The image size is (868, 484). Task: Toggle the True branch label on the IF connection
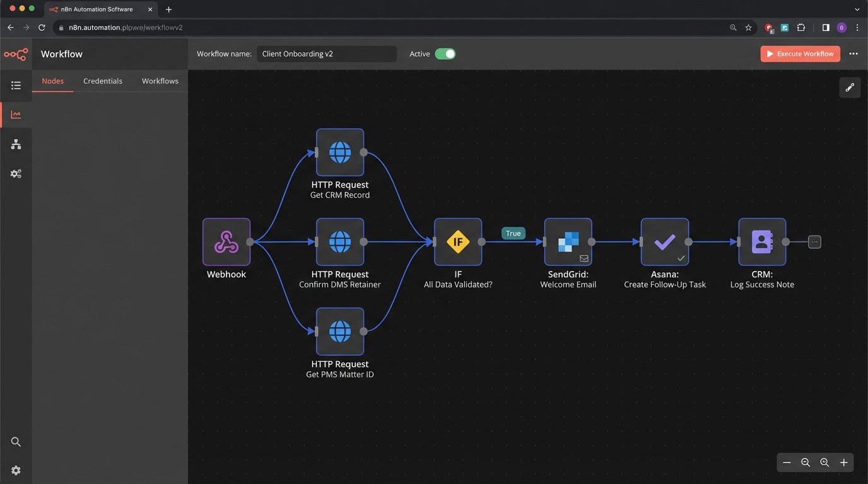[x=513, y=233]
